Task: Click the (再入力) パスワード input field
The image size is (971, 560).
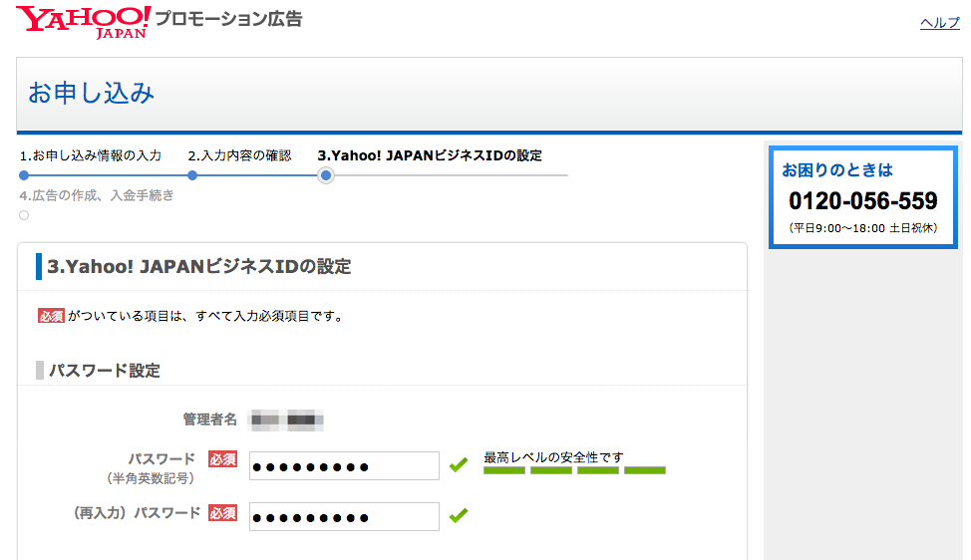Action: tap(344, 517)
